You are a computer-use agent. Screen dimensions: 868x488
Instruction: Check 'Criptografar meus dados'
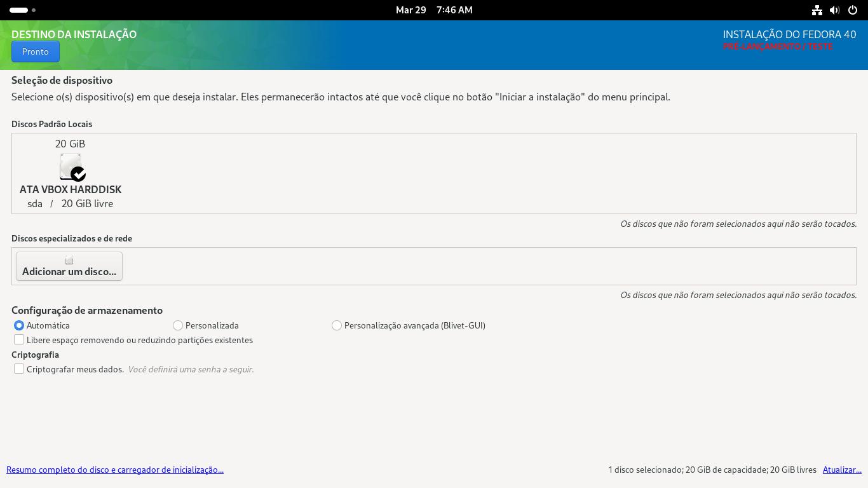[19, 369]
